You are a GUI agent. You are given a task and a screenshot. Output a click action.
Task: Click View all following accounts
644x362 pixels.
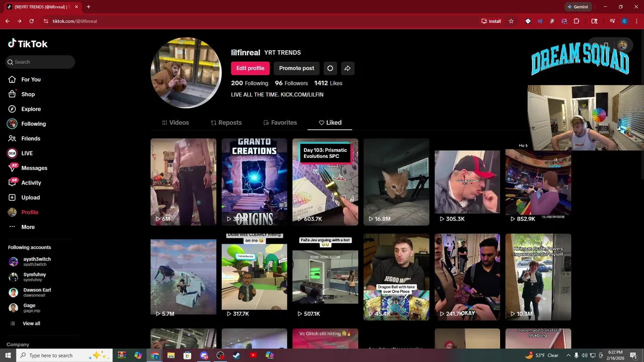31,323
